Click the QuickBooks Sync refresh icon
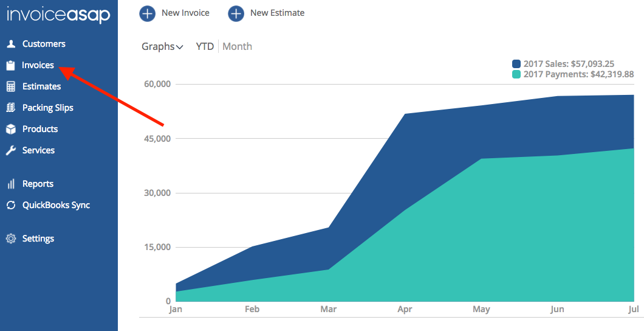 (x=10, y=205)
